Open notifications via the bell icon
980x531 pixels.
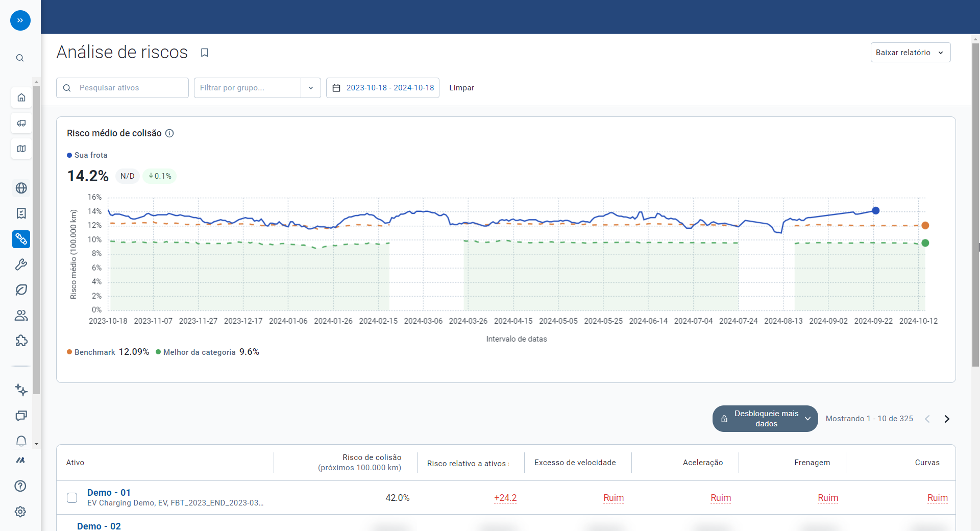[21, 441]
